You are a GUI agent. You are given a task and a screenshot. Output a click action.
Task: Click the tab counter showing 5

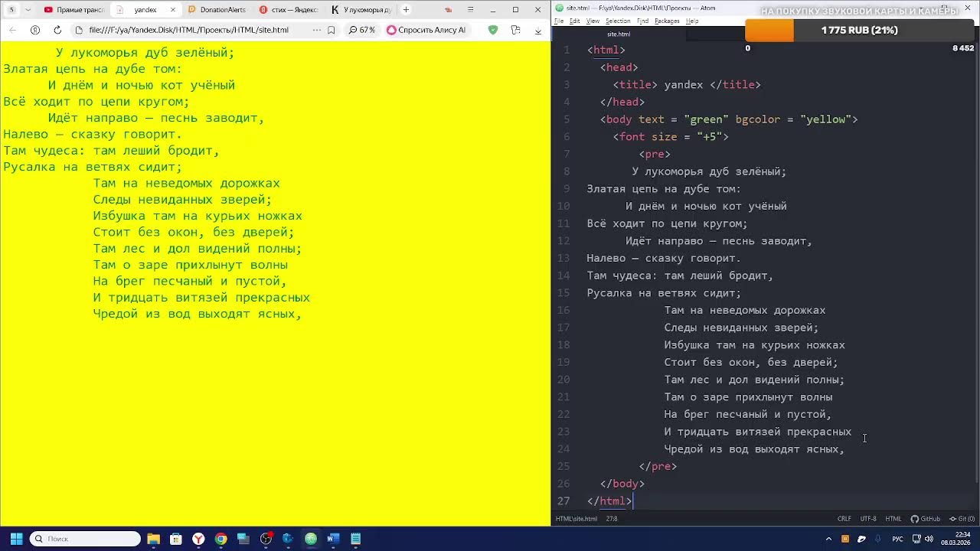11,10
